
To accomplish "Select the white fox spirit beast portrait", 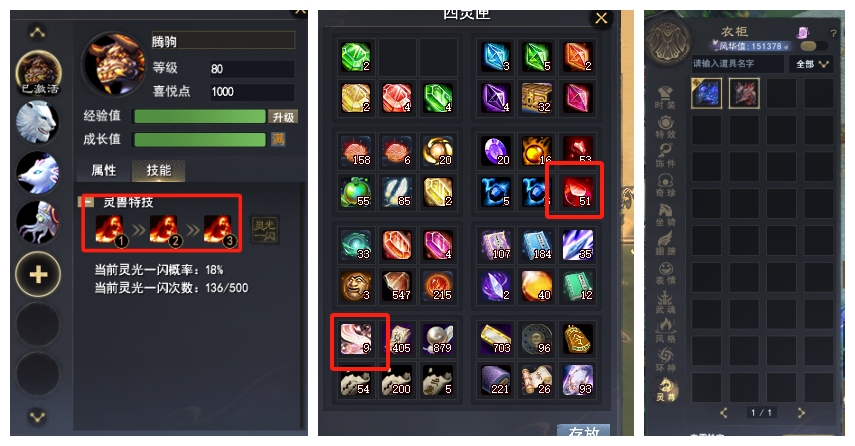I will (x=37, y=172).
